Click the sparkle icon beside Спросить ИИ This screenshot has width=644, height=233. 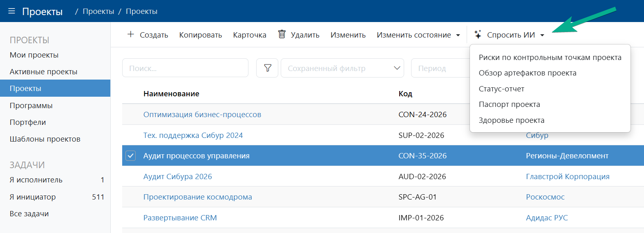tap(478, 34)
